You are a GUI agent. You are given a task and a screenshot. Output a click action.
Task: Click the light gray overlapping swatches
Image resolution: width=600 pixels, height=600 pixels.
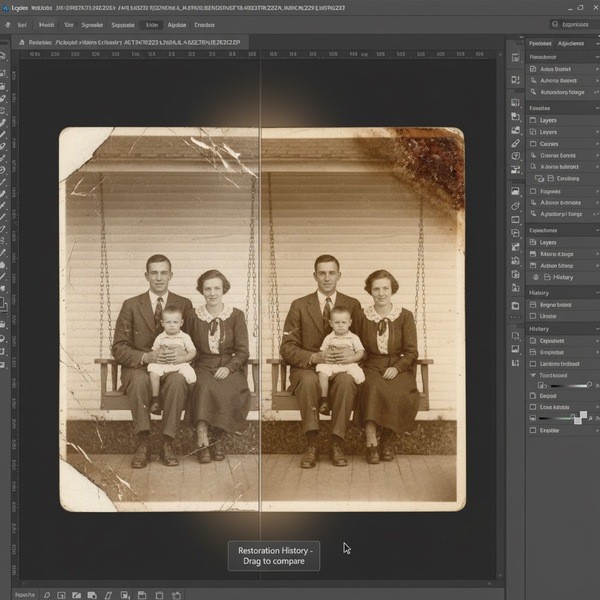(x=580, y=417)
